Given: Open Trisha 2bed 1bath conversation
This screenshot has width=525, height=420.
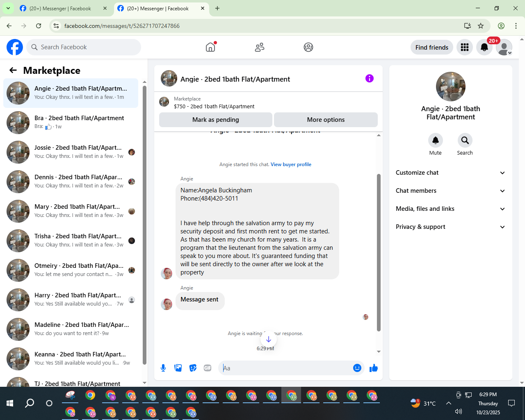Looking at the screenshot, I should coord(71,240).
